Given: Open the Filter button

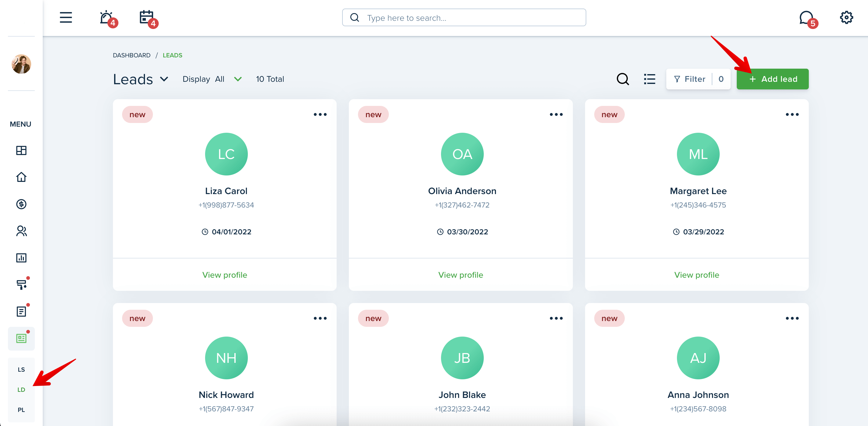Looking at the screenshot, I should point(698,79).
